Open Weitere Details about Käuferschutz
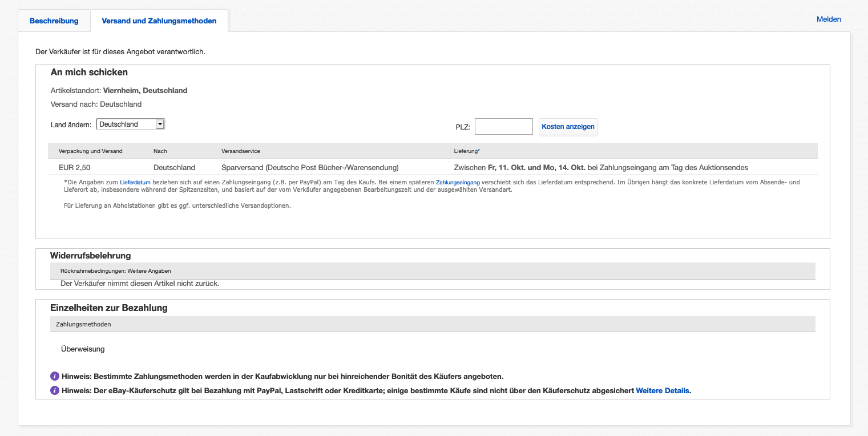The height and width of the screenshot is (436, 868). coord(662,391)
